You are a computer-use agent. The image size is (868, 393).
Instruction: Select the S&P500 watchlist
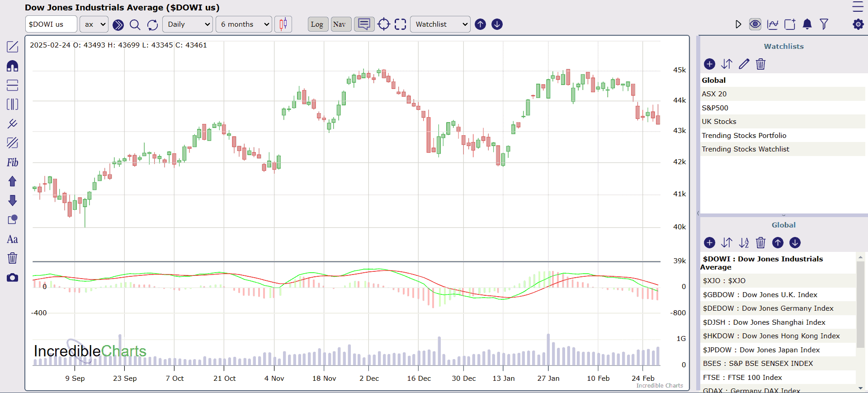click(x=783, y=108)
